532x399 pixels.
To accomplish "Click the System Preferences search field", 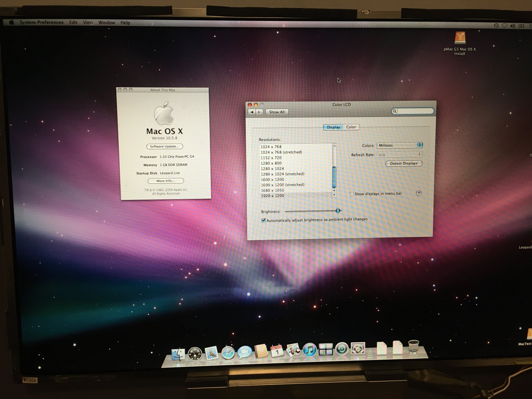I will 414,111.
